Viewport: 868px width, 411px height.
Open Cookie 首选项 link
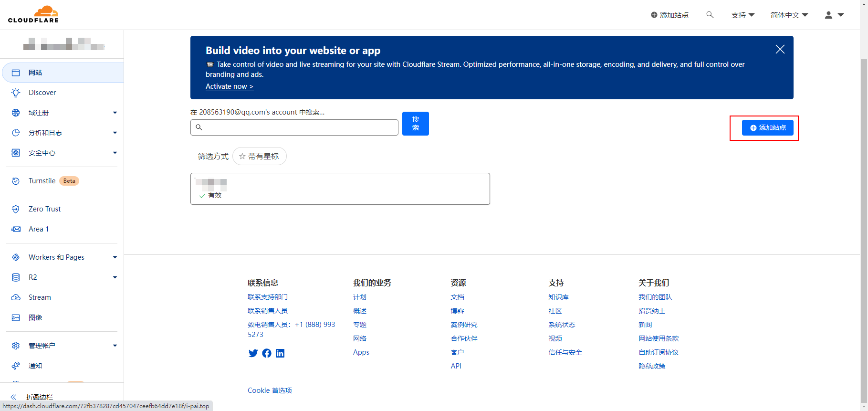pyautogui.click(x=270, y=390)
